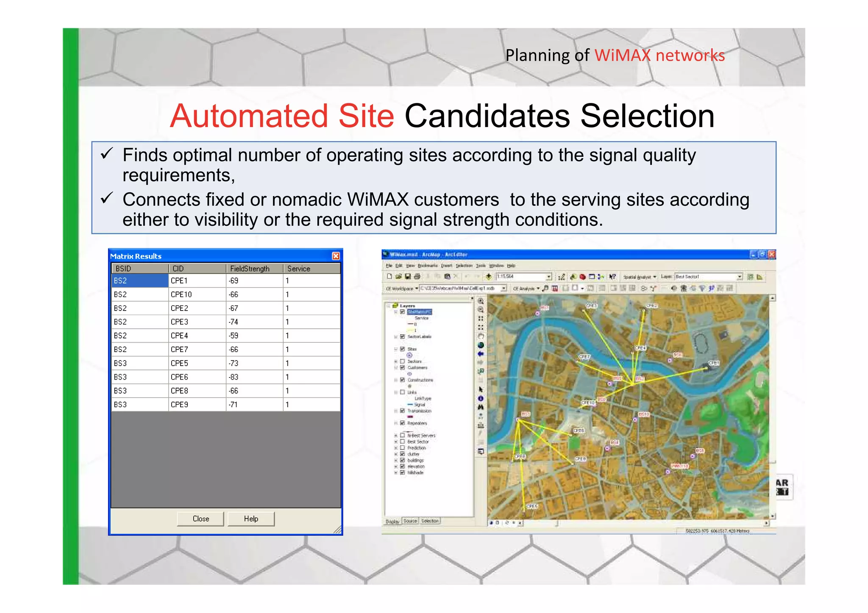
Task: Select the Select Elements arrow tool
Action: [481, 389]
